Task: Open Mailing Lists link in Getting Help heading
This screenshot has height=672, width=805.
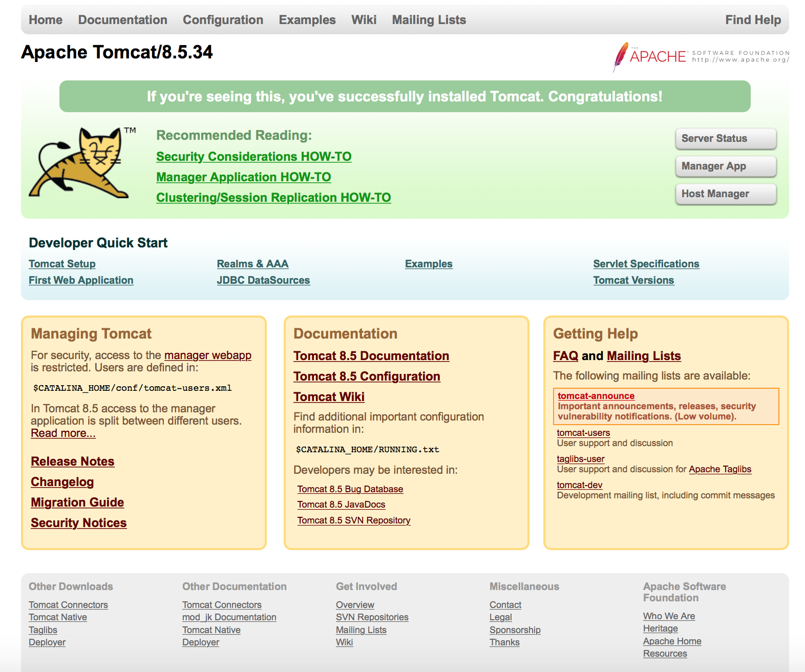Action: pyautogui.click(x=644, y=356)
